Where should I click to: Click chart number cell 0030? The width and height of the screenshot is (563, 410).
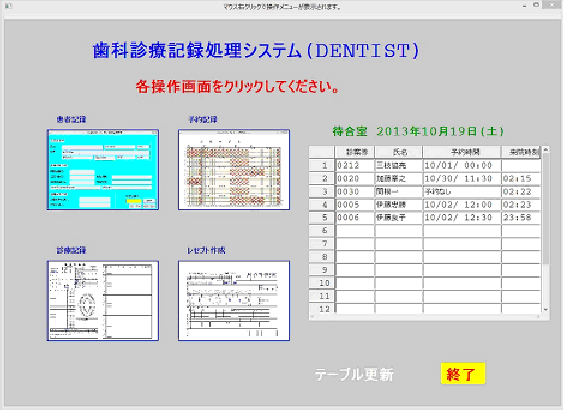(355, 192)
